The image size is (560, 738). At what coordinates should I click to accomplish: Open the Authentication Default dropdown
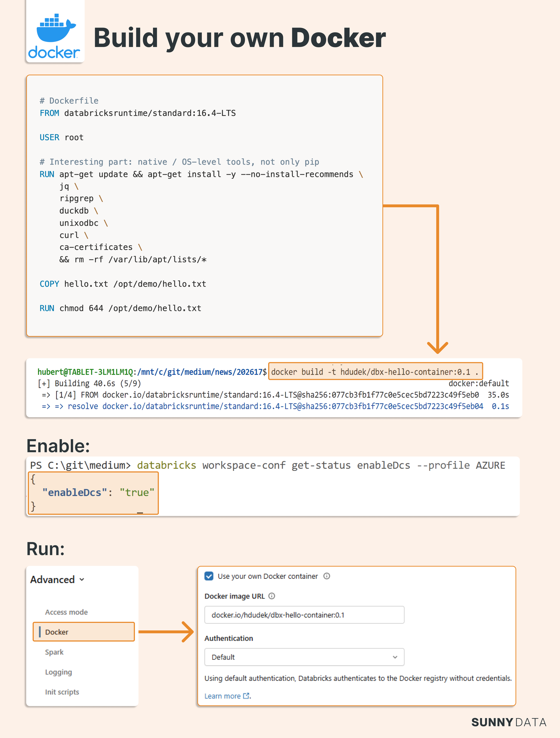(304, 657)
